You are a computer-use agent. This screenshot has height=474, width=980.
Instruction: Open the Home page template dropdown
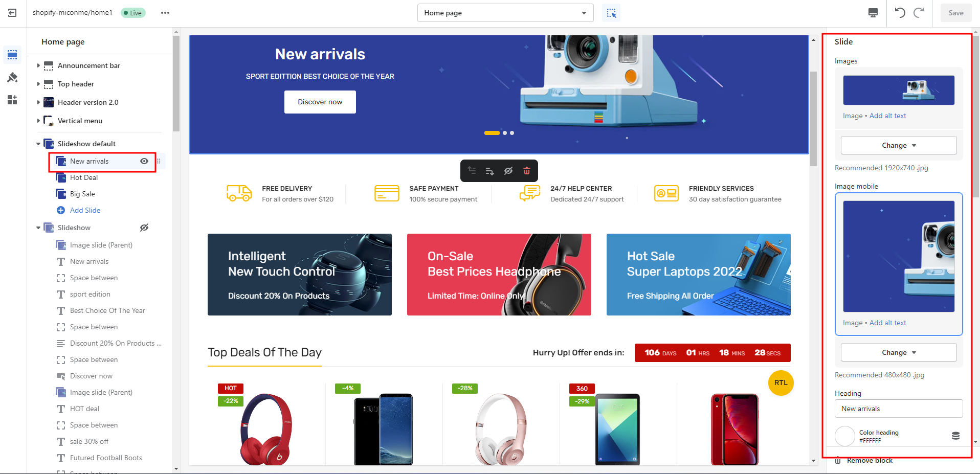point(505,13)
